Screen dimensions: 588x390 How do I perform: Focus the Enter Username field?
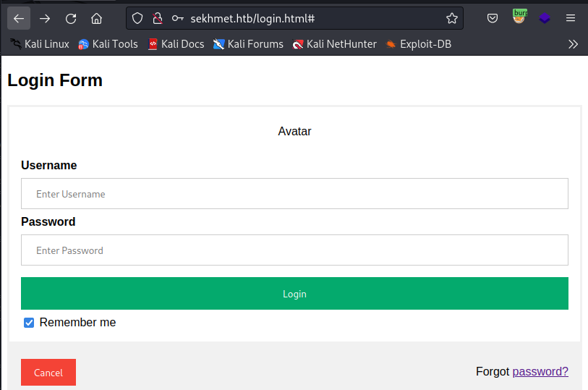click(294, 193)
